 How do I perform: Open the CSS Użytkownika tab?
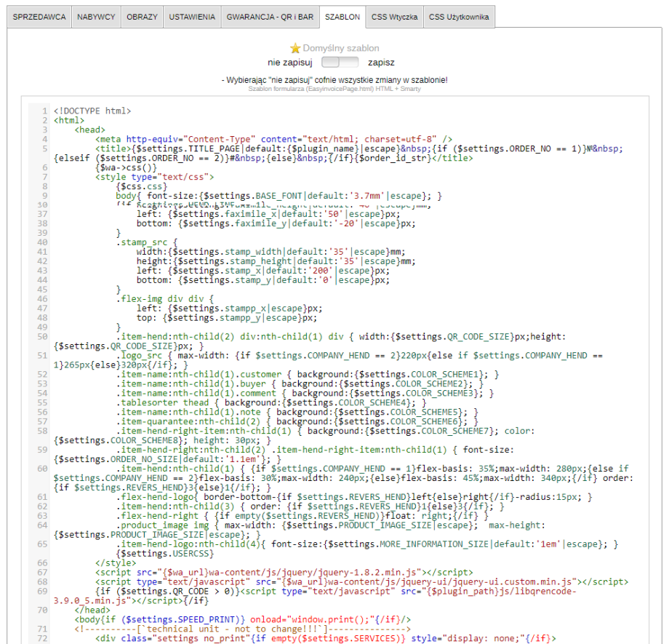(x=460, y=17)
